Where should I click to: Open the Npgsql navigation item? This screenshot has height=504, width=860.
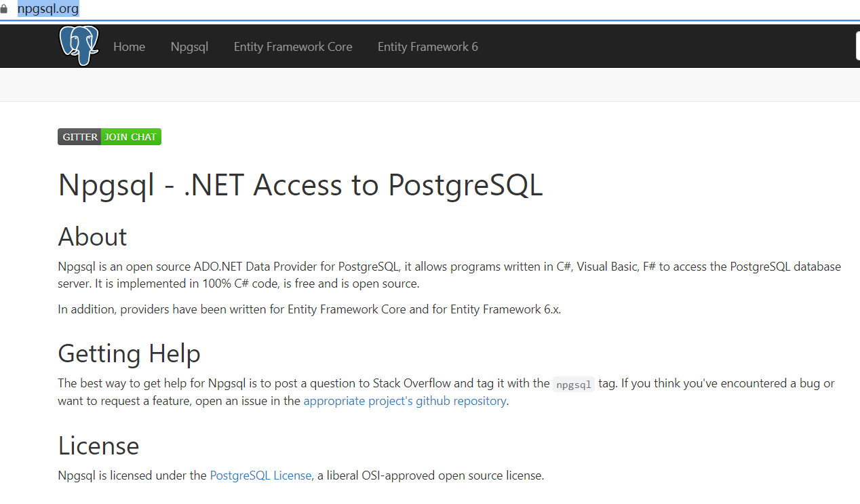tap(189, 47)
